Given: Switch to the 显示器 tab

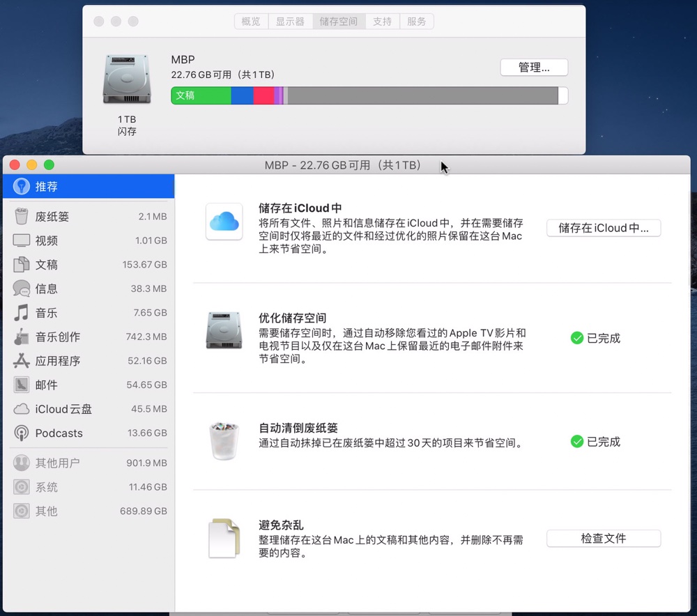Looking at the screenshot, I should point(290,22).
